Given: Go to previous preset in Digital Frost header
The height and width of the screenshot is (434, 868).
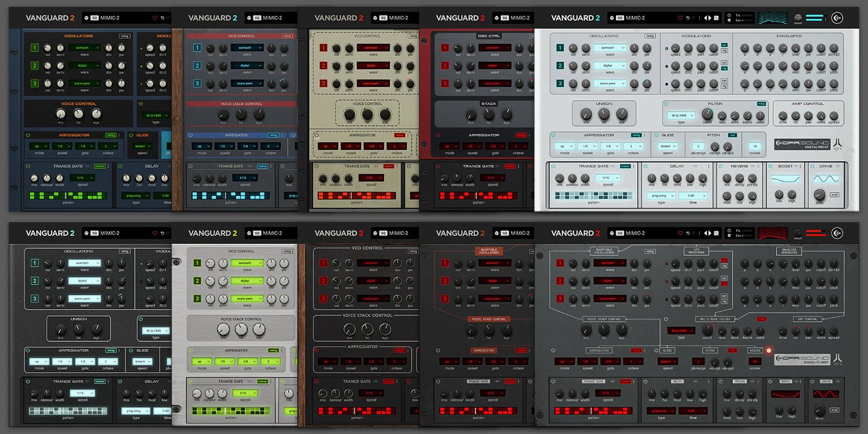Looking at the screenshot, I should coord(705,18).
